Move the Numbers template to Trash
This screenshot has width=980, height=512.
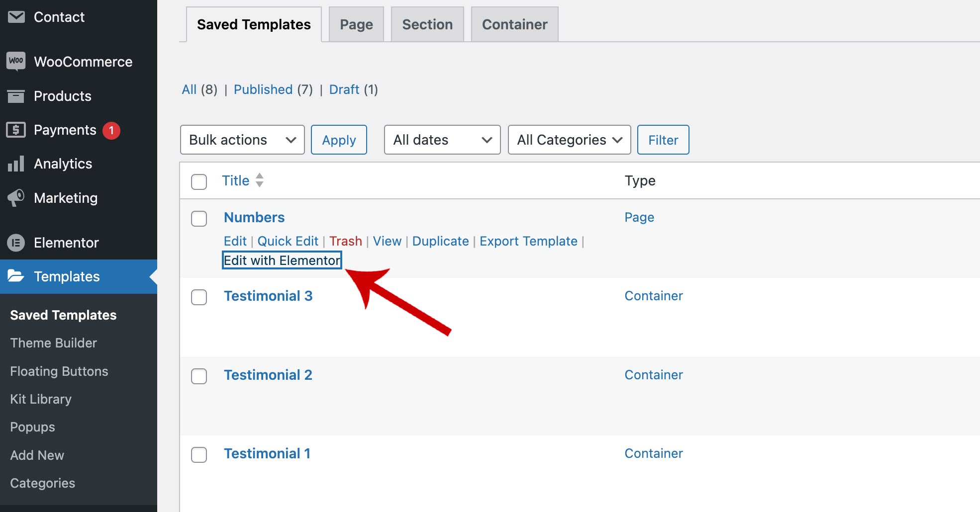coord(345,241)
